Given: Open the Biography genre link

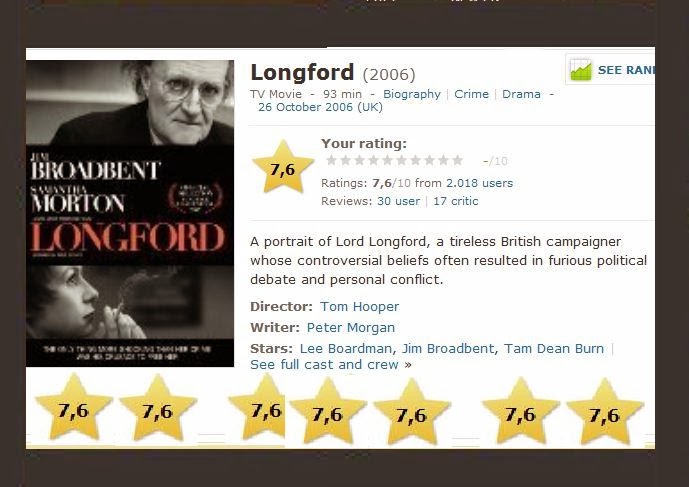Looking at the screenshot, I should (x=412, y=94).
